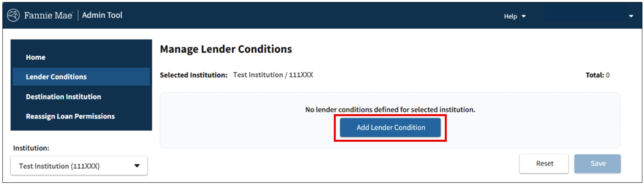This screenshot has height=184, width=644.
Task: Click the caret arrow beside Help
Action: tap(524, 16)
